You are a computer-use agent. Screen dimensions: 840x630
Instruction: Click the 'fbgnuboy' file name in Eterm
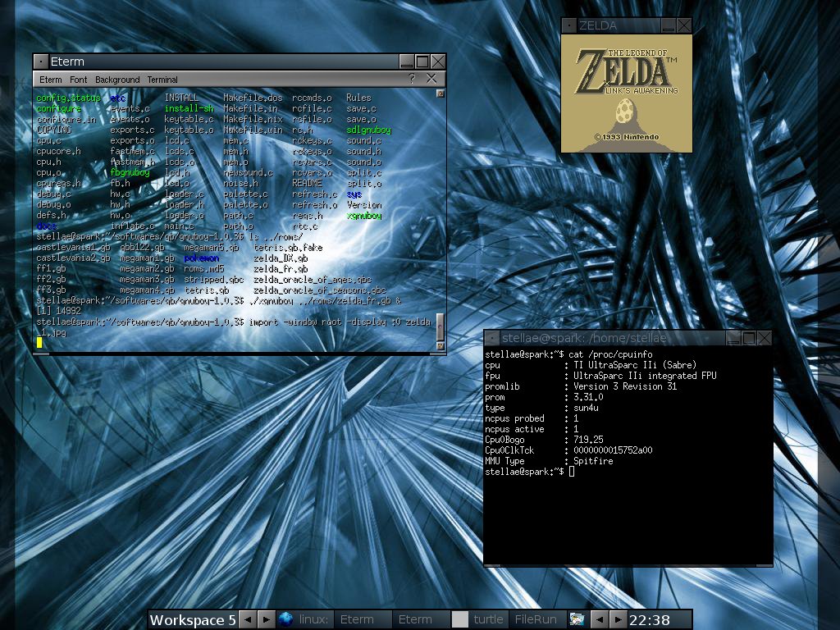(x=130, y=172)
